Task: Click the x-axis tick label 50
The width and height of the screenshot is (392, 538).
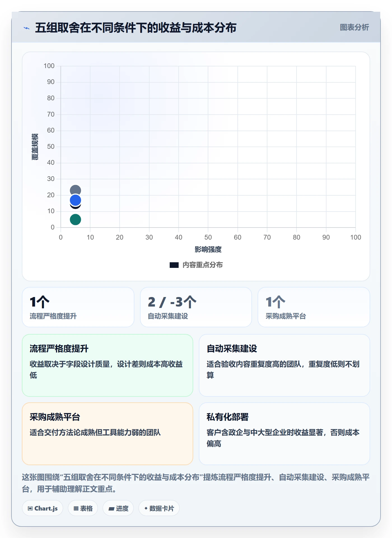Action: click(208, 237)
